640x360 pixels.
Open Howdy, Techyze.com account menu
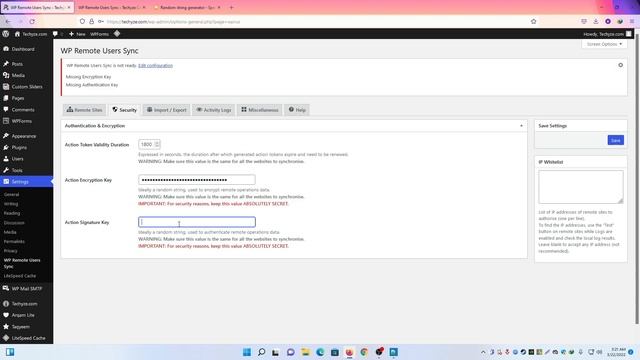coord(607,34)
